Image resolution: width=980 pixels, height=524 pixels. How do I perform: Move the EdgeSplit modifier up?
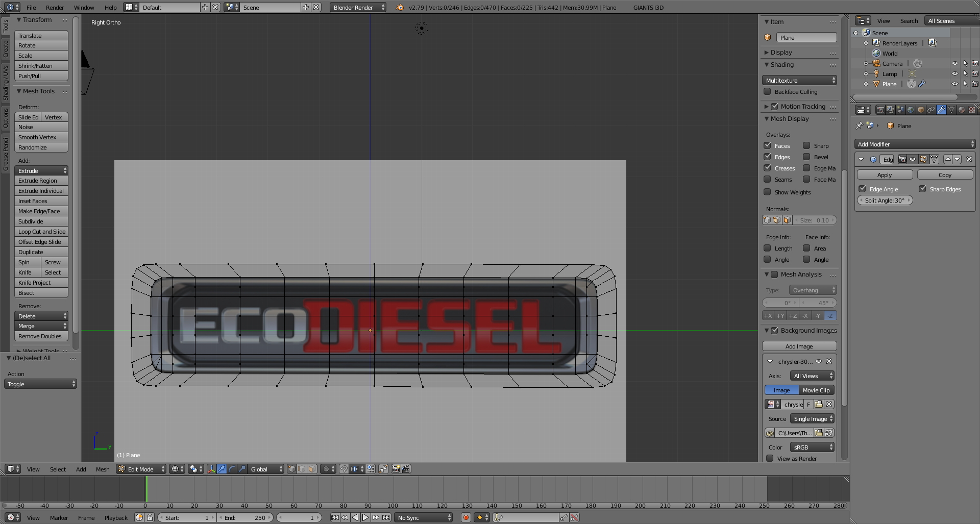(x=948, y=159)
